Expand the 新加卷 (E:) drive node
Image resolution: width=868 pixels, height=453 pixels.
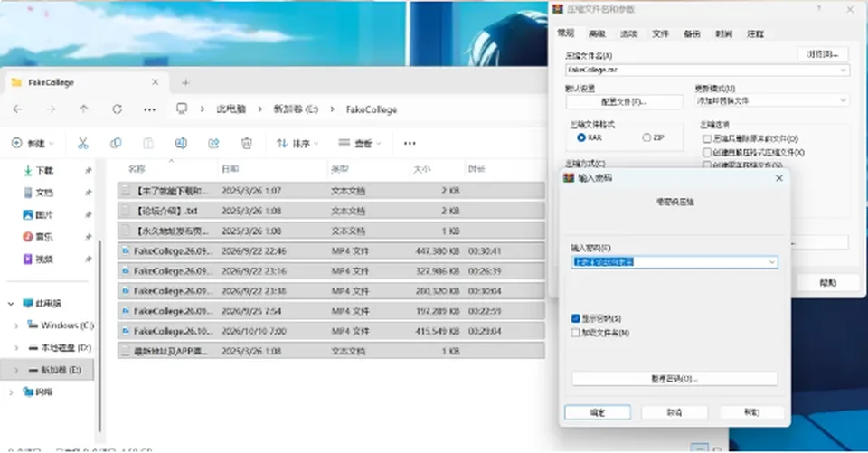point(16,370)
